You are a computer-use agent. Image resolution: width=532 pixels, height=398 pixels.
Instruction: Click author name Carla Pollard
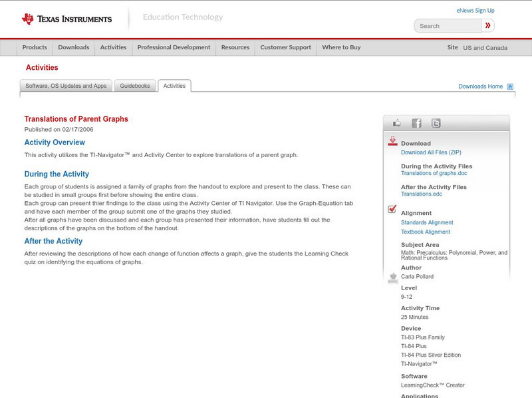tap(418, 276)
